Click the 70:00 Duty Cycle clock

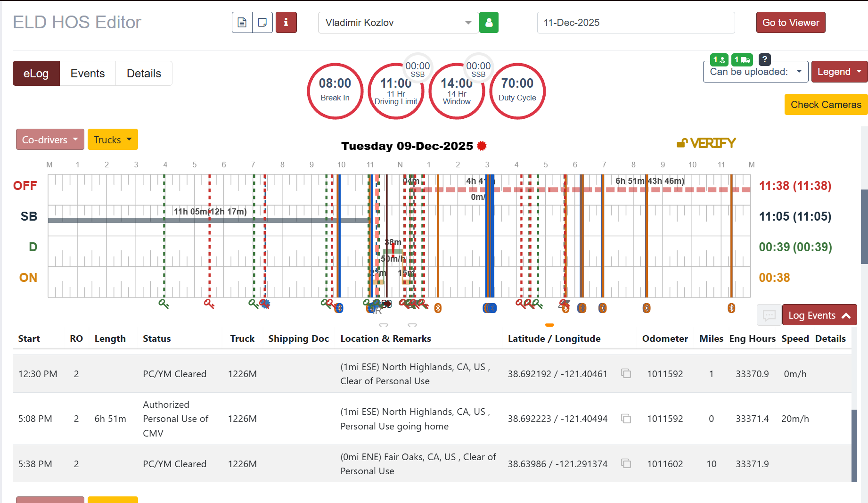coord(517,91)
